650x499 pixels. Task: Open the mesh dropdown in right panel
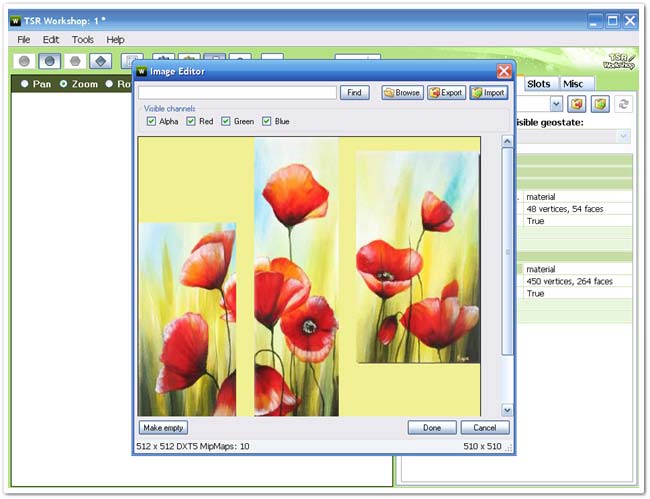(556, 104)
